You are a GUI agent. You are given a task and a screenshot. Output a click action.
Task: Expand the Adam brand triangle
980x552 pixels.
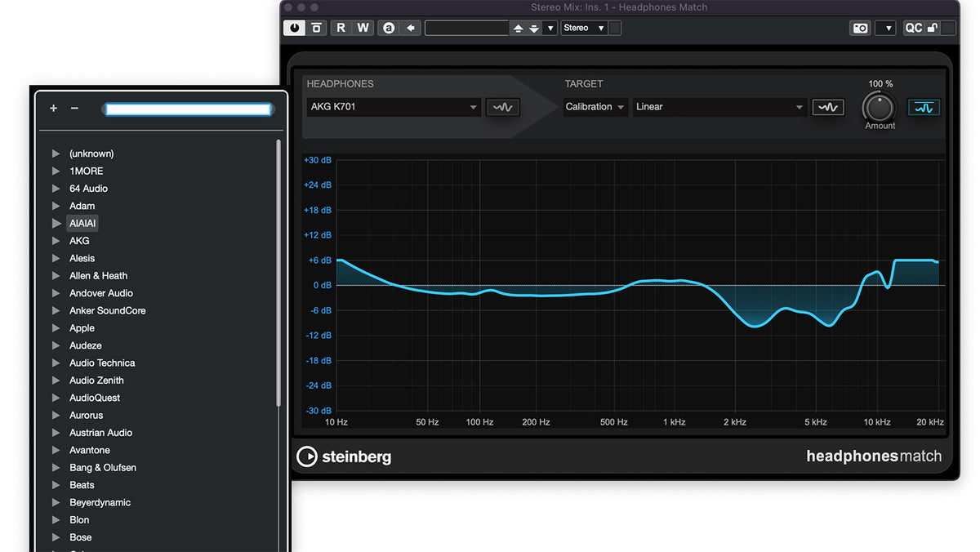point(56,206)
